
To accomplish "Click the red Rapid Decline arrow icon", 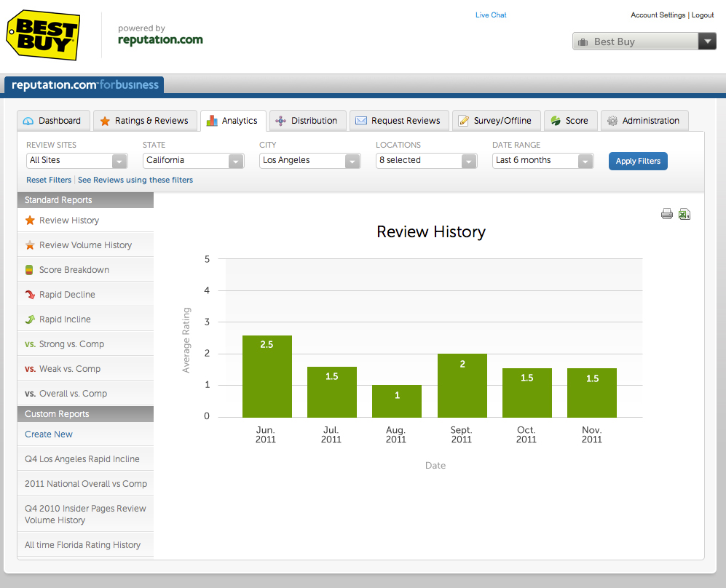I will coord(30,295).
